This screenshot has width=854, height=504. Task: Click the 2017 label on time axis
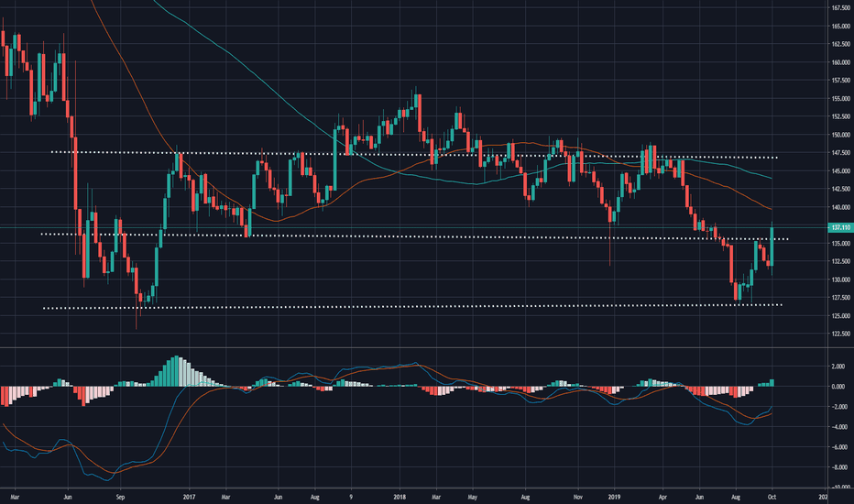tap(189, 497)
